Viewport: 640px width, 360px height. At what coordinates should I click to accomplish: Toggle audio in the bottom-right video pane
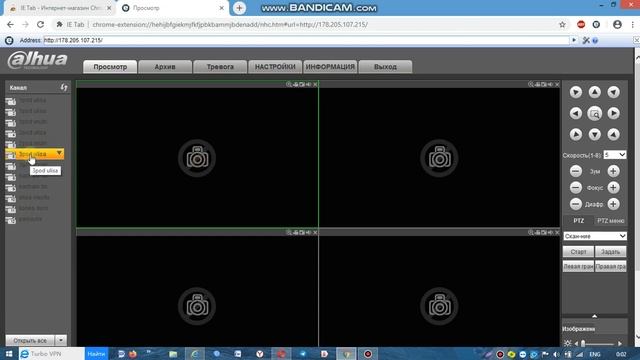pos(551,232)
